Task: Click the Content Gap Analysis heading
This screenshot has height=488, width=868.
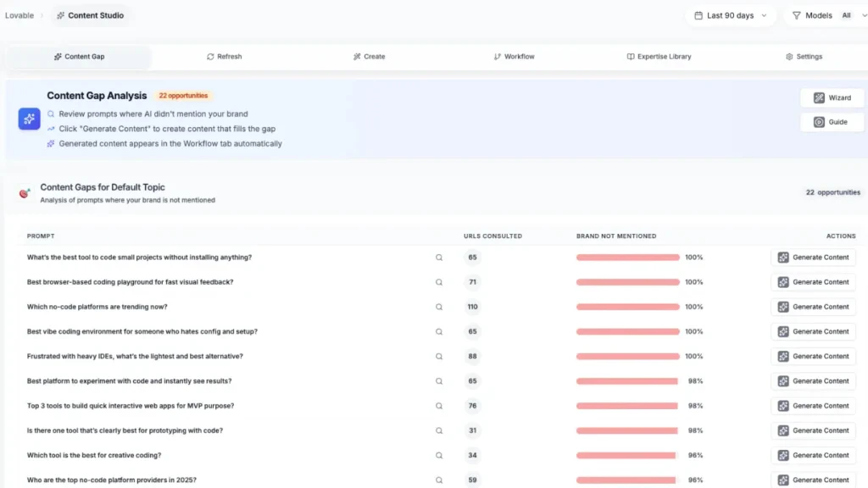Action: 97,96
